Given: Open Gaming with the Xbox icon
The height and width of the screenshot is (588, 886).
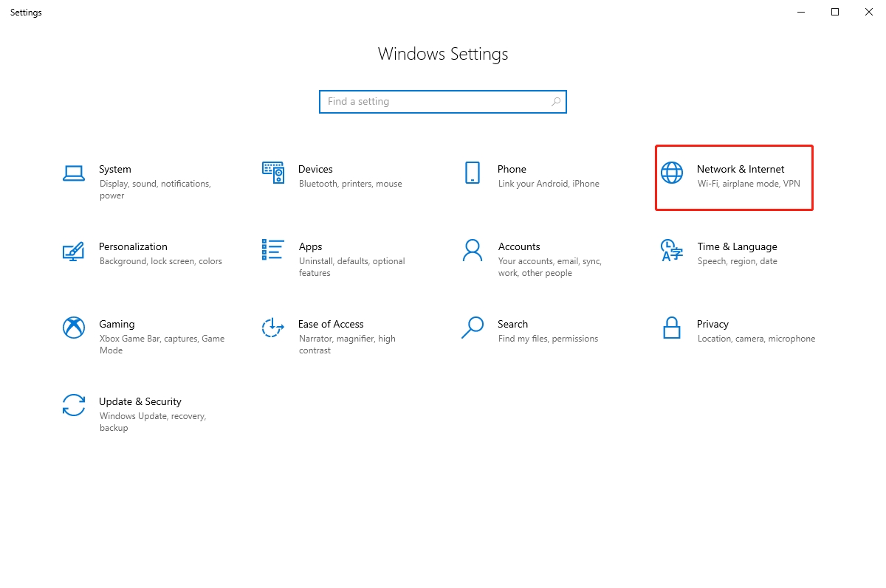Looking at the screenshot, I should (x=74, y=328).
